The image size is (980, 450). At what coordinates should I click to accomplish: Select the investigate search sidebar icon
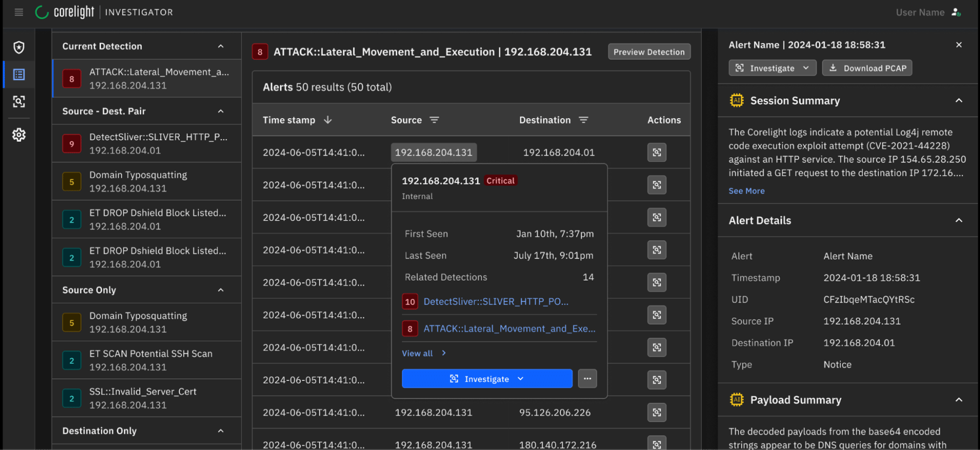tap(19, 101)
